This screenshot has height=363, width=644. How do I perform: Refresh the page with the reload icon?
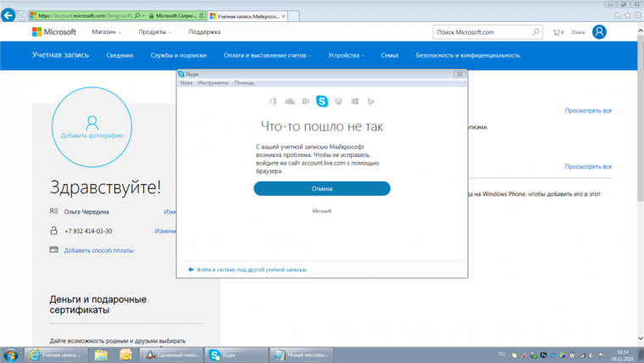(202, 15)
